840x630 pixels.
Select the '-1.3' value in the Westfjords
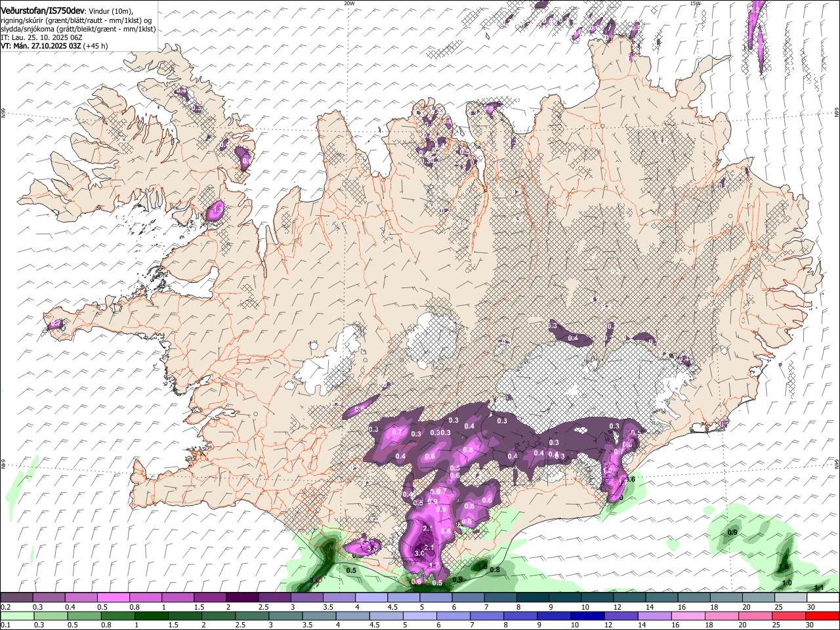click(217, 209)
